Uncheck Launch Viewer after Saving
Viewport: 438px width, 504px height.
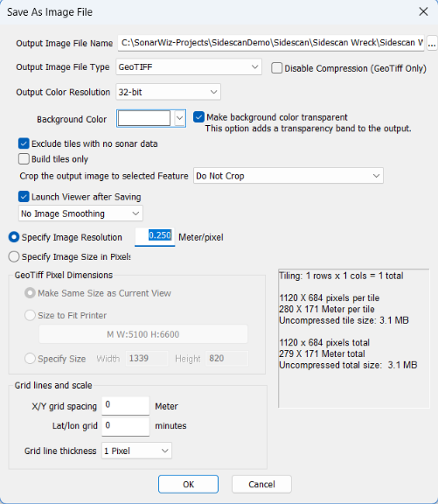tap(24, 196)
